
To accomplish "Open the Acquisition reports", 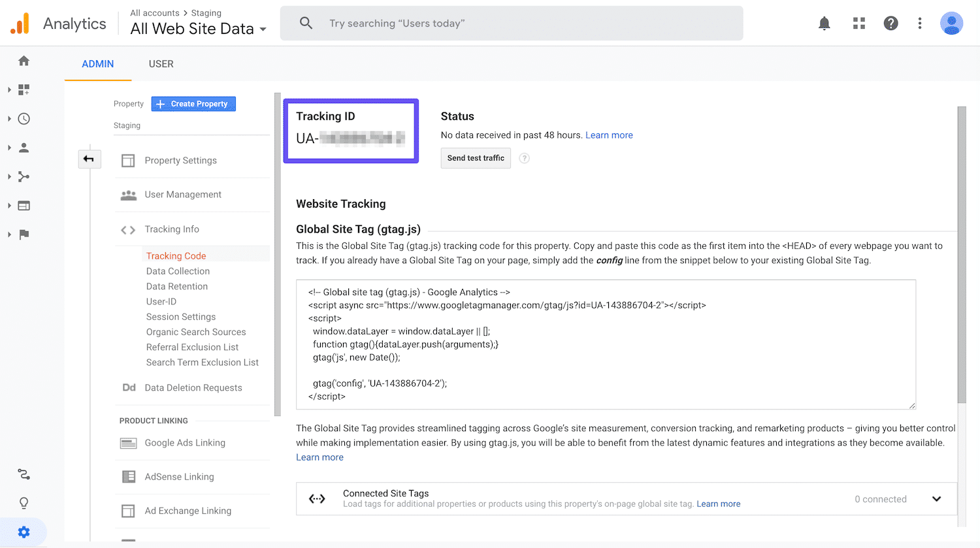I will [24, 176].
